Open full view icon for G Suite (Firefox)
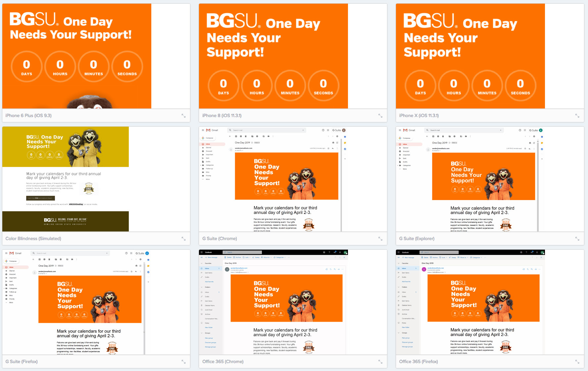 183,362
